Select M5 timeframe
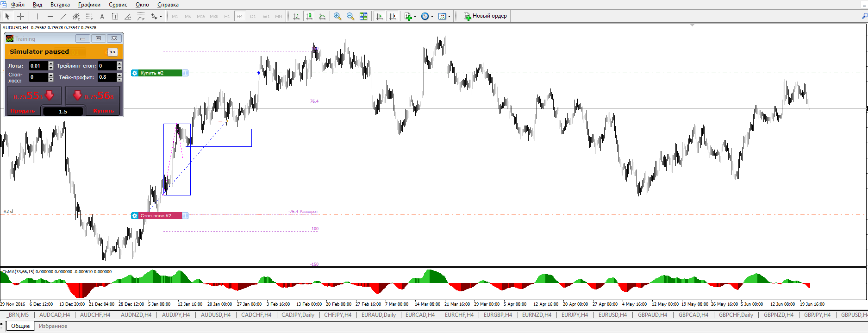The image size is (868, 333). (188, 16)
